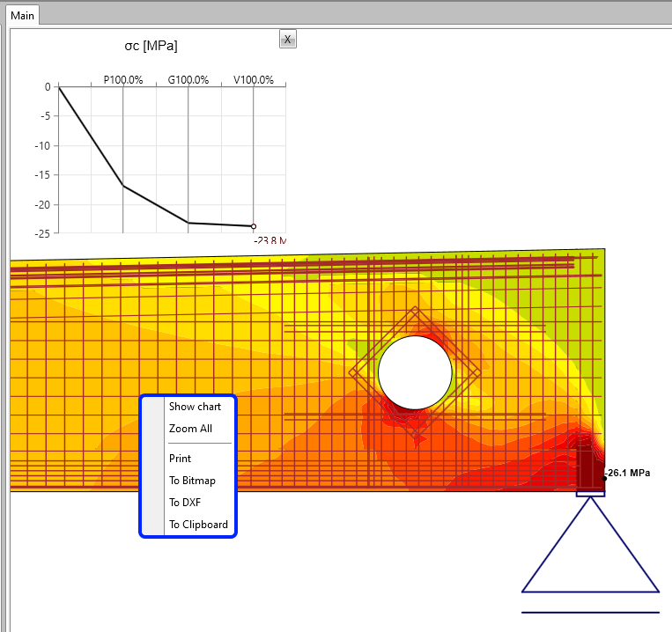Close the stress chart with X button
This screenshot has width=672, height=632.
pos(288,39)
